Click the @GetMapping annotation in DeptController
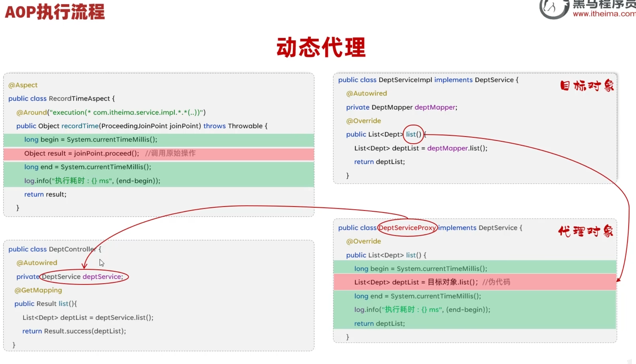The width and height of the screenshot is (636, 364). pos(38,290)
